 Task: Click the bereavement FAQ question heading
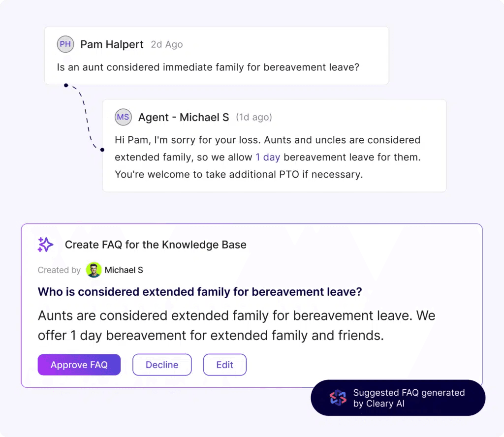[200, 291]
